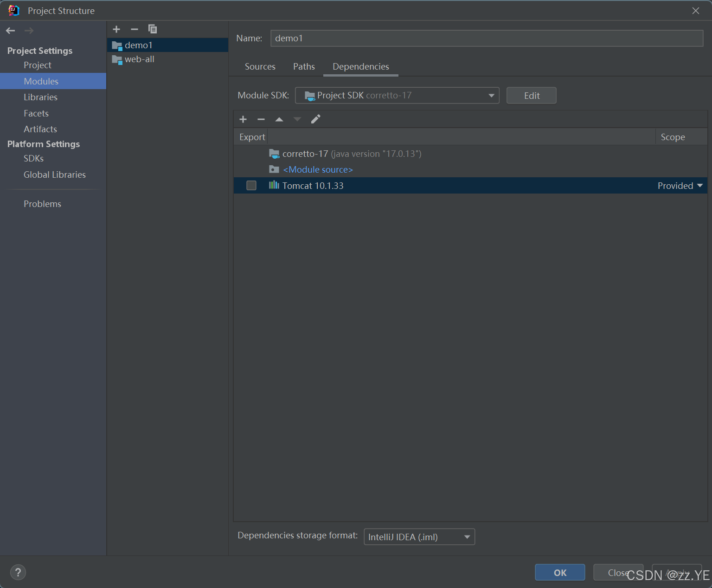Viewport: 712px width, 588px height.
Task: Click the Scope column header
Action: [681, 137]
